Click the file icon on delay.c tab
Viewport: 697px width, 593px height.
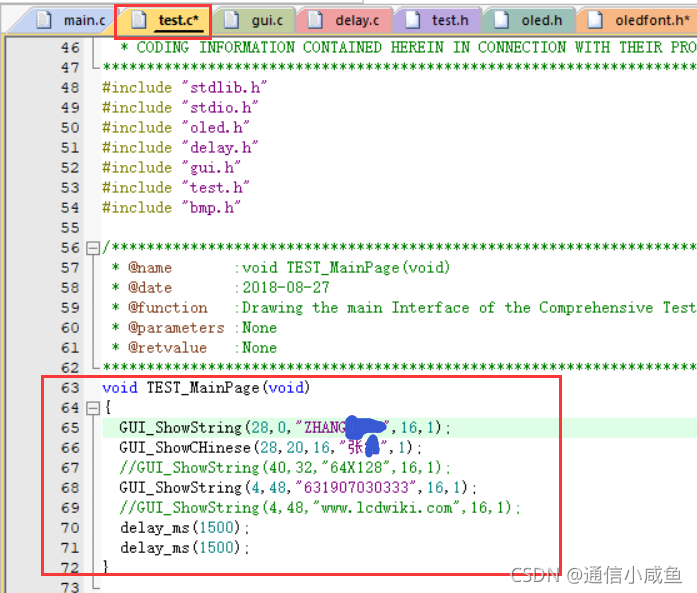tap(315, 20)
